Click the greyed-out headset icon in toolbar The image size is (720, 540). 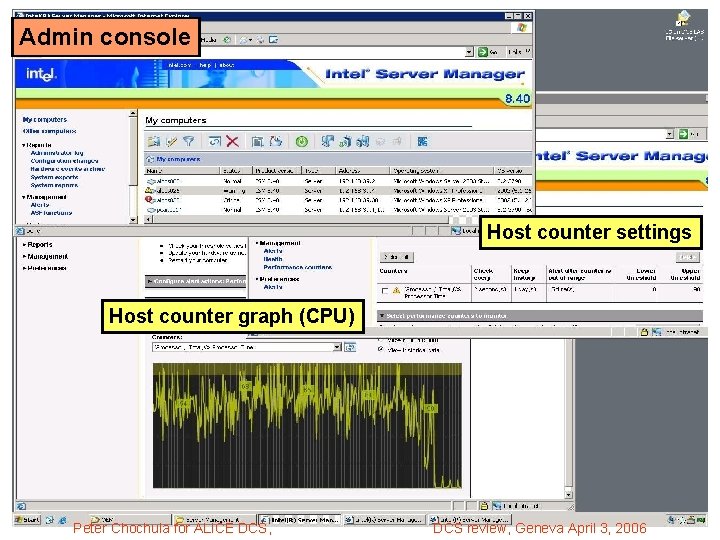tap(380, 141)
